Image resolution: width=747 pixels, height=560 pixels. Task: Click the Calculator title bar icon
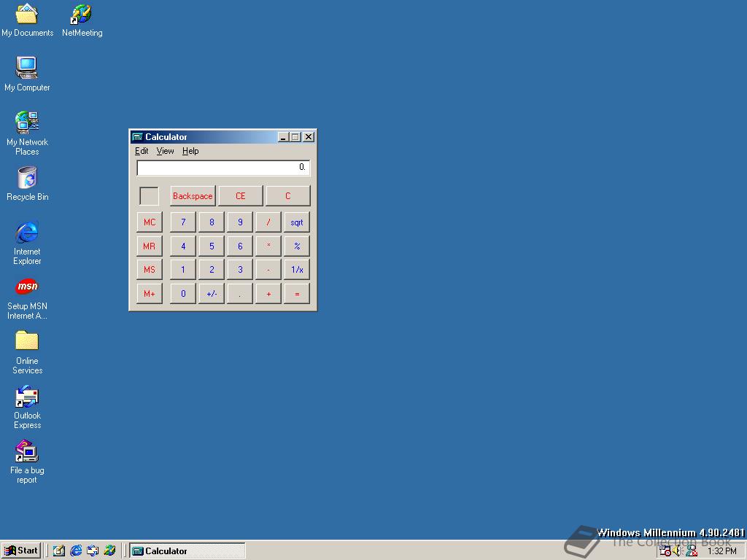[x=138, y=137]
